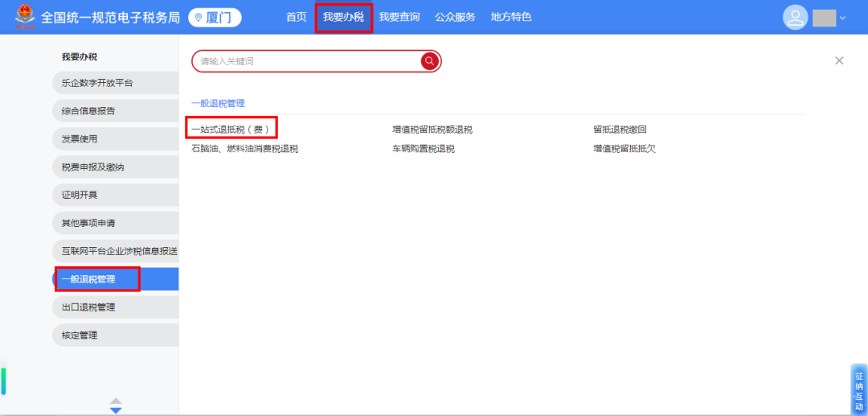Viewport: 868px width, 416px height.
Task: Select 发票使用 in the sidebar
Action: pos(116,139)
